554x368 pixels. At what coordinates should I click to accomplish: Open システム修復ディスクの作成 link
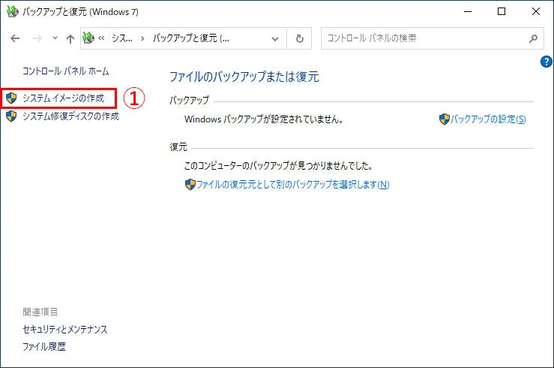pyautogui.click(x=71, y=116)
